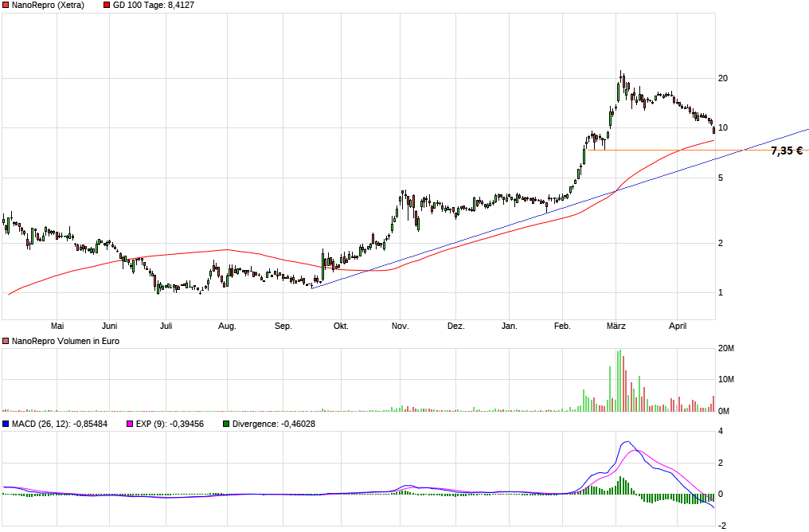
Task: Click the 'März' month axis label
Action: (x=616, y=326)
